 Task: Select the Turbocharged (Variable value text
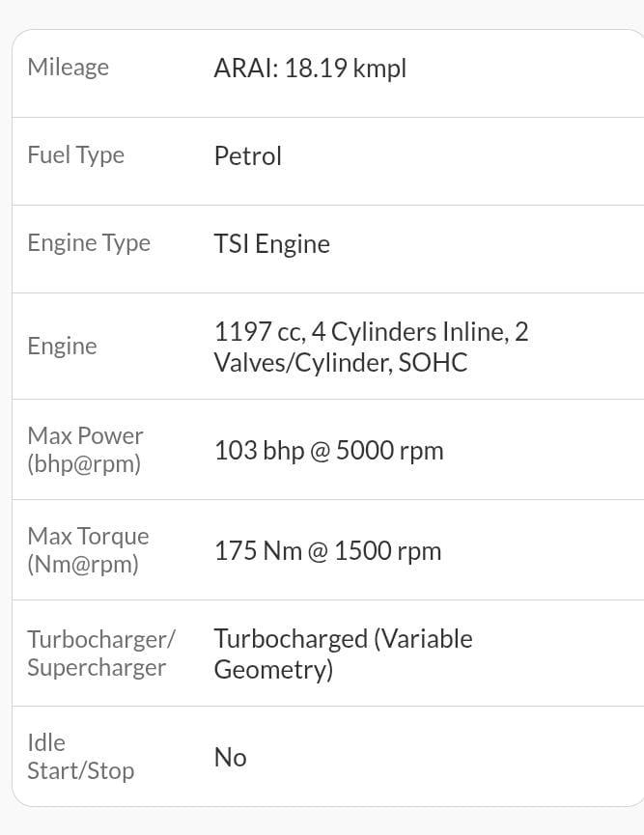(x=343, y=639)
